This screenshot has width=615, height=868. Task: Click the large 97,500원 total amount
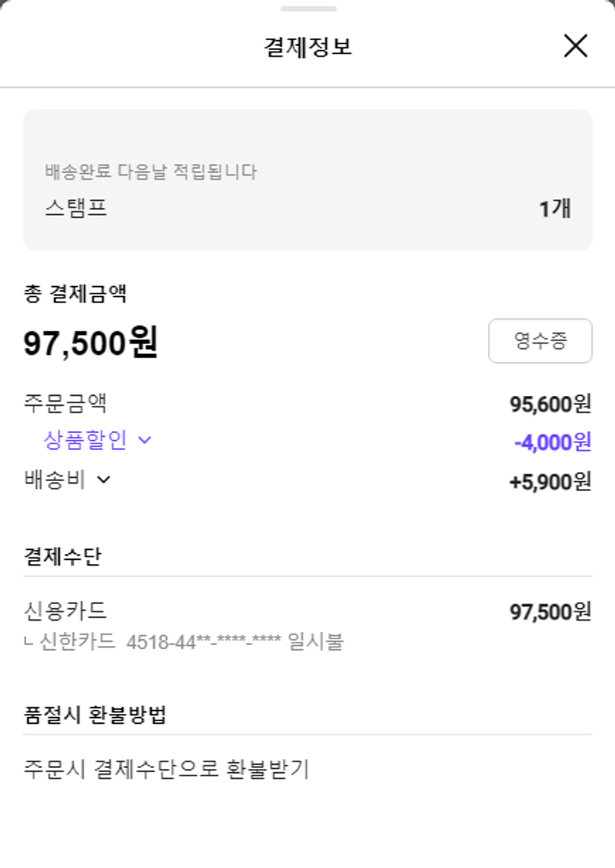click(90, 343)
